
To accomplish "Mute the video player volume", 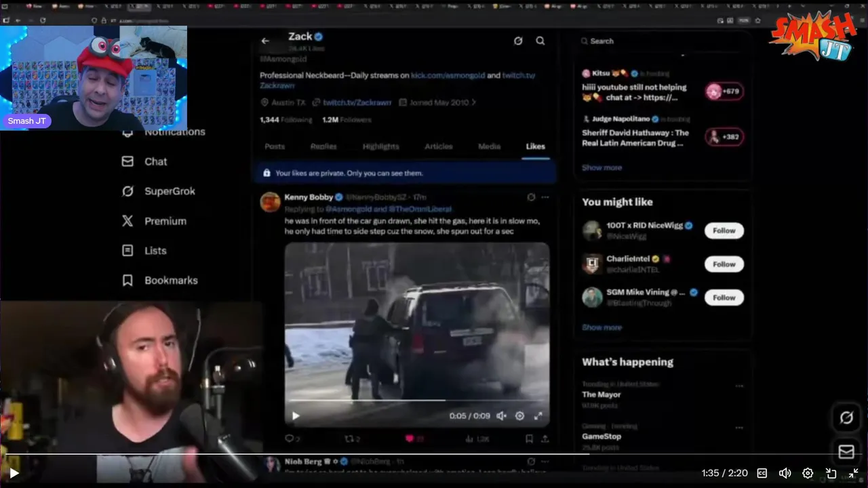I will click(x=785, y=473).
